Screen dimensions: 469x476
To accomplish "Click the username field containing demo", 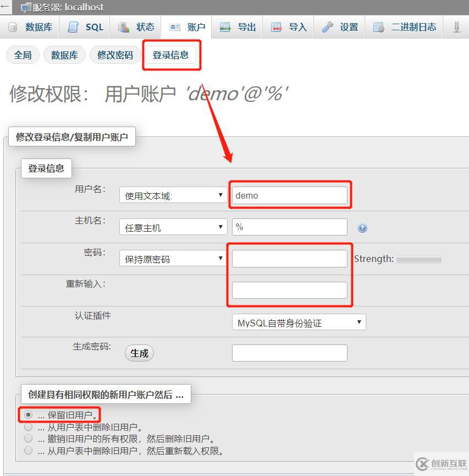I will 289,195.
